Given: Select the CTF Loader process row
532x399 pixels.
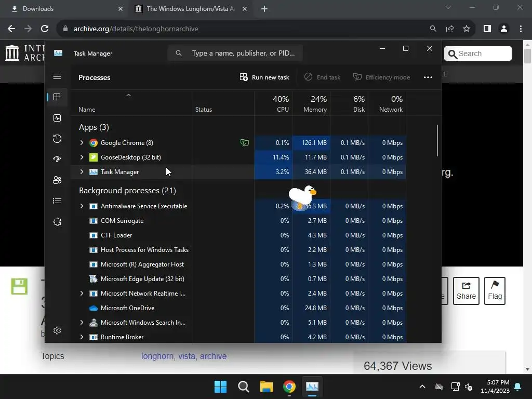Looking at the screenshot, I should (x=238, y=235).
